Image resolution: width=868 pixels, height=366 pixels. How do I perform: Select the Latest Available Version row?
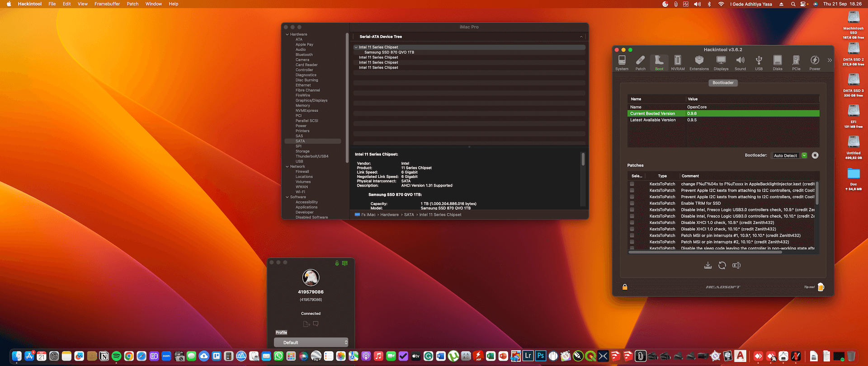click(x=723, y=120)
